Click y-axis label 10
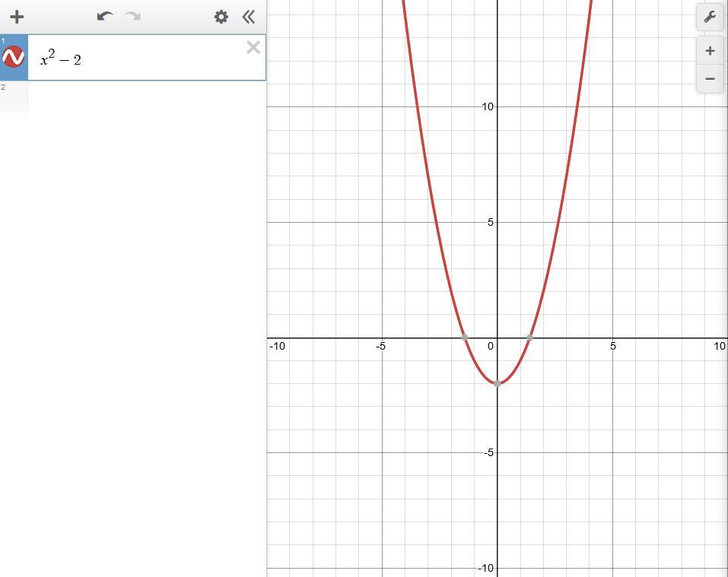 (488, 106)
